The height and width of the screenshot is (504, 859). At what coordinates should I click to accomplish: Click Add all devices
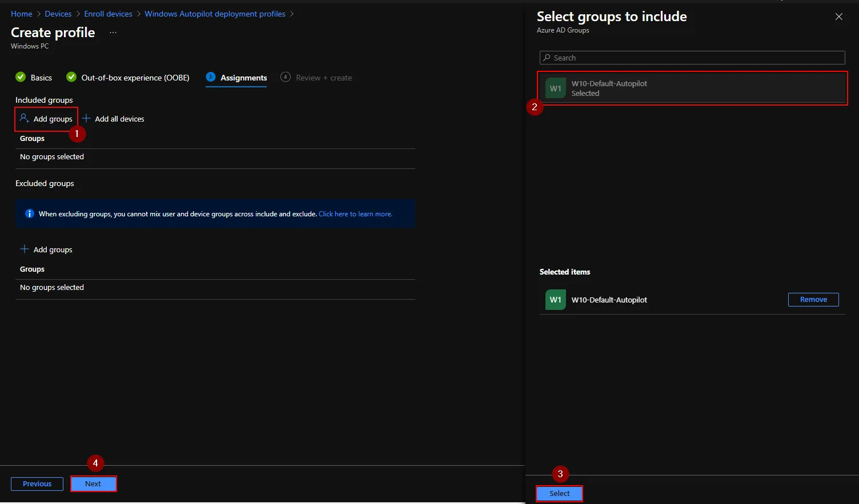click(x=113, y=119)
